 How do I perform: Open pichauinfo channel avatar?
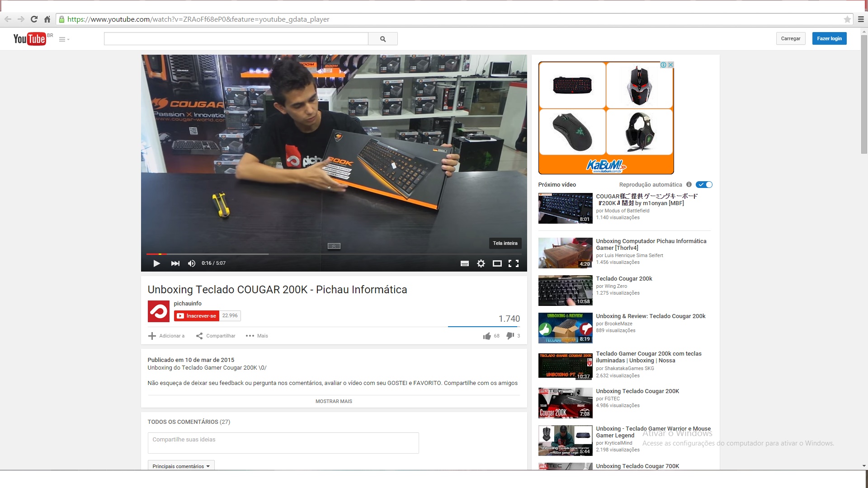point(159,311)
